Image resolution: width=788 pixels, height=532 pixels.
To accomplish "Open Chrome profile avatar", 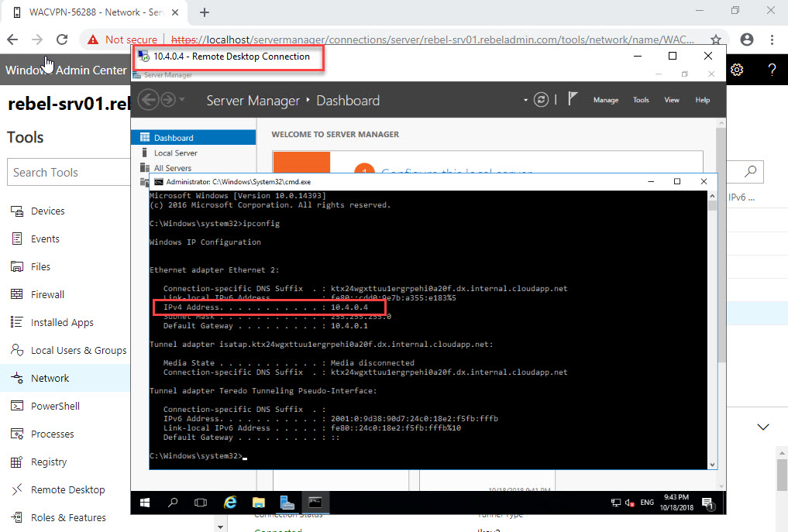I will 747,39.
